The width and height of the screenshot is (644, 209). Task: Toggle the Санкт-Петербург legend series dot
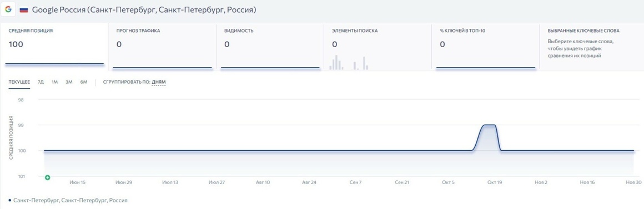coord(10,200)
